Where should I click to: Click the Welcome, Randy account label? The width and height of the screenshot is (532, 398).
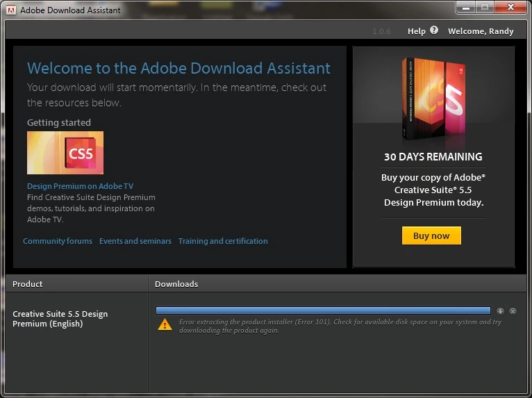481,31
